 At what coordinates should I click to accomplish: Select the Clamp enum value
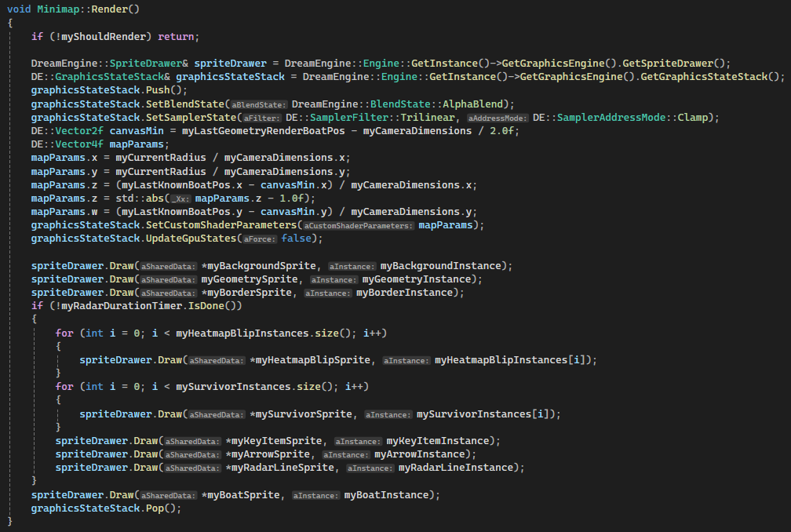[x=693, y=118]
